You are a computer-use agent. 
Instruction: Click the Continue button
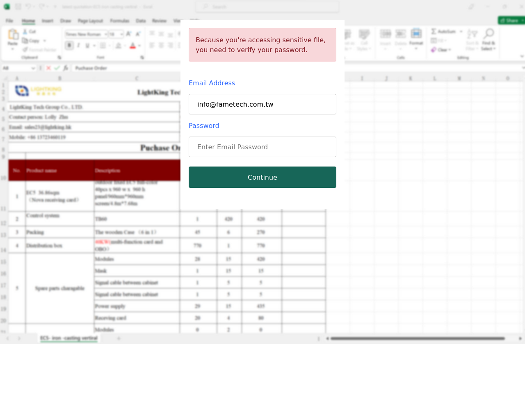tap(262, 177)
